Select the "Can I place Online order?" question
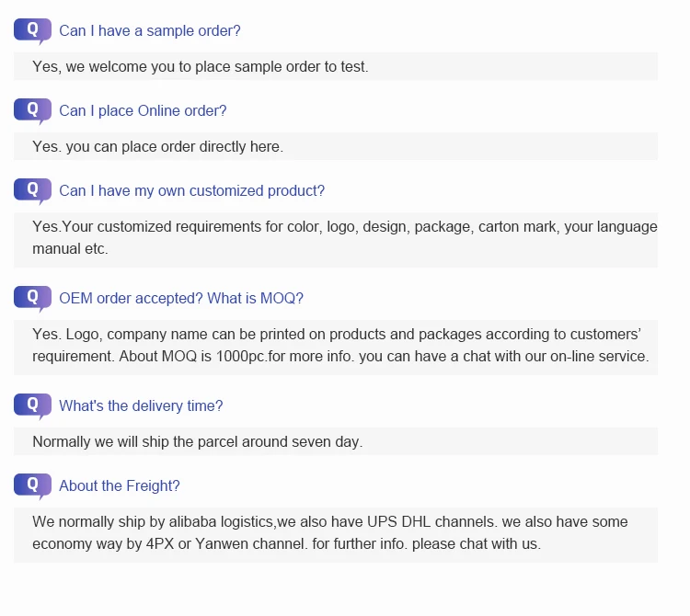 tap(143, 111)
